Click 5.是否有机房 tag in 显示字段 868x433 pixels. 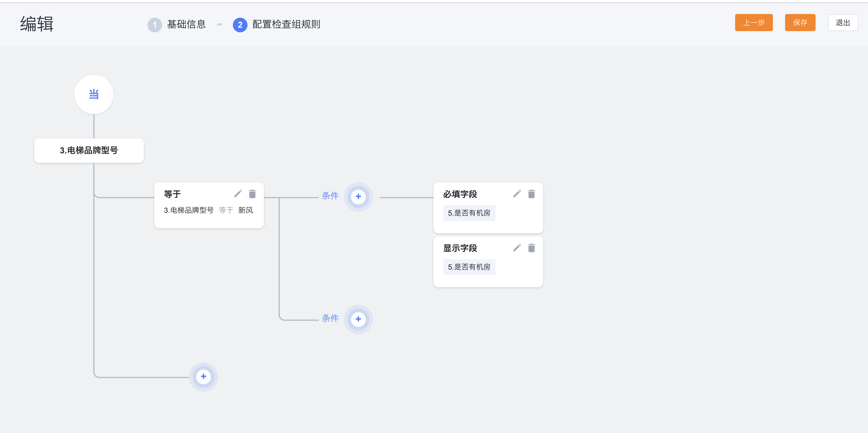(469, 267)
